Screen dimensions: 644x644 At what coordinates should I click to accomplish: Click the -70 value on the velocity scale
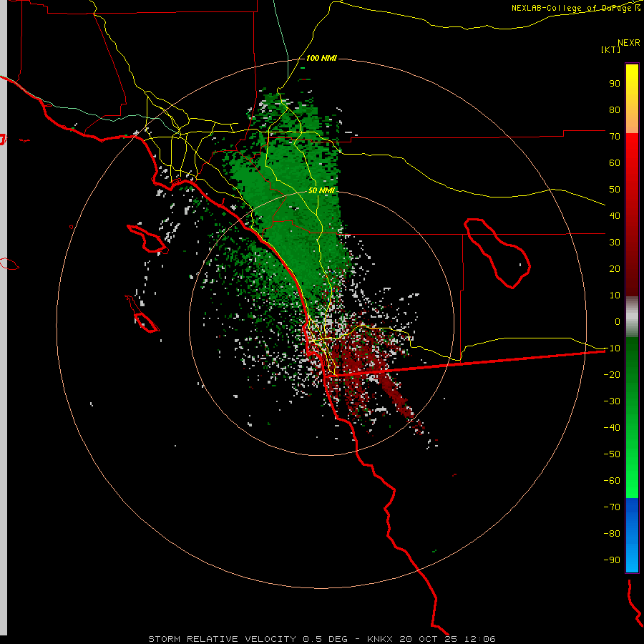pyautogui.click(x=612, y=507)
